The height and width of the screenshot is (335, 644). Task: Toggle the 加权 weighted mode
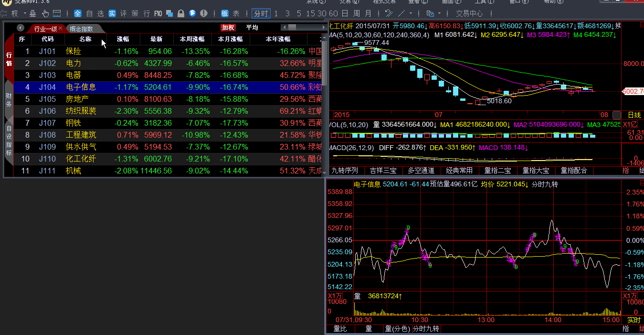point(228,28)
